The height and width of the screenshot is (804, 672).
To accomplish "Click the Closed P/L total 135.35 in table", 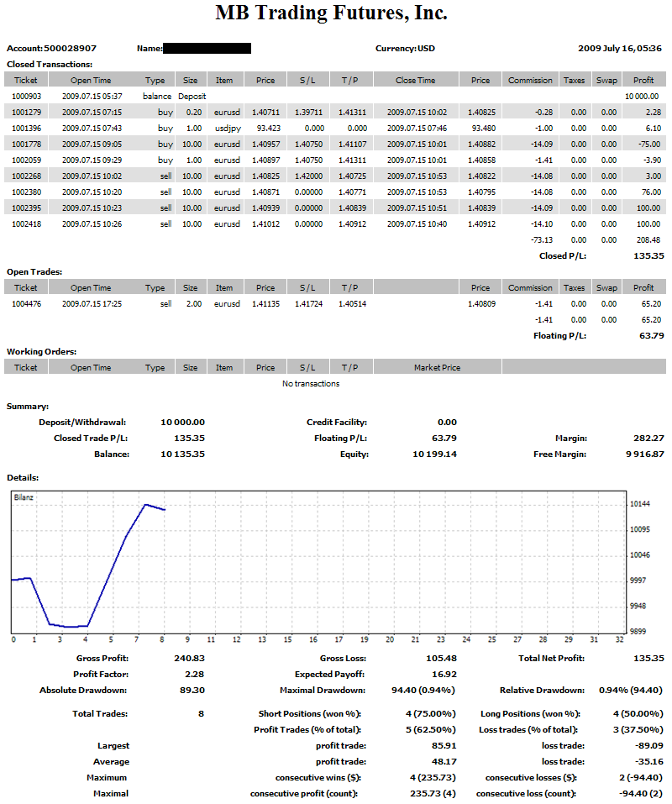I will tap(648, 255).
